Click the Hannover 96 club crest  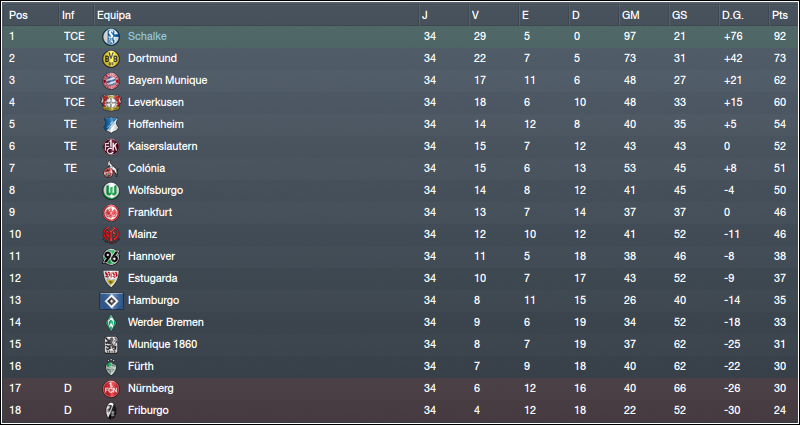111,257
